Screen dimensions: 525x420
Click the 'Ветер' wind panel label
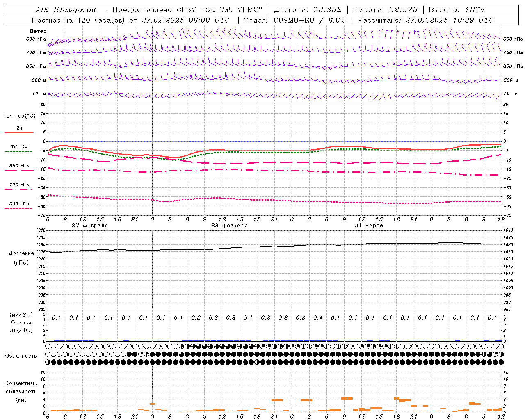(x=38, y=31)
